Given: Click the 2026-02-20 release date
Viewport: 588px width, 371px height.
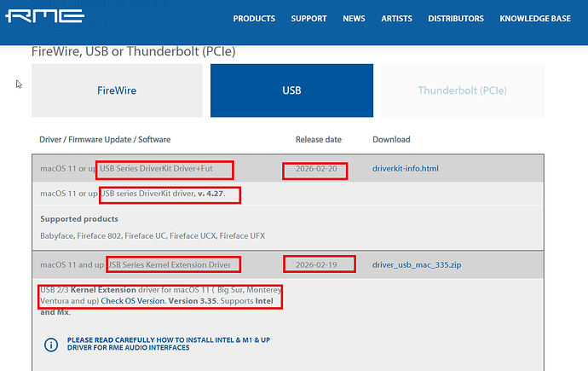Looking at the screenshot, I should [314, 170].
